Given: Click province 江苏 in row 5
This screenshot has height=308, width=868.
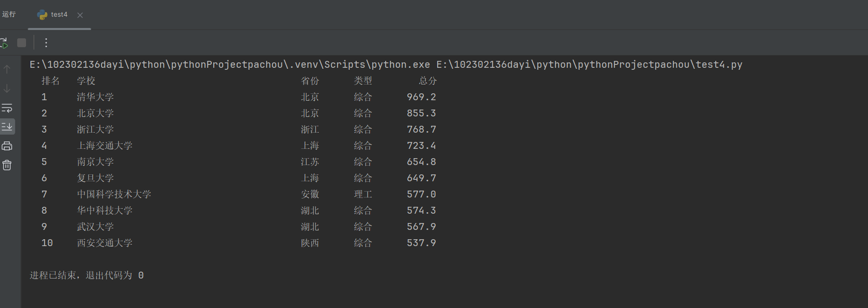Looking at the screenshot, I should [x=310, y=162].
